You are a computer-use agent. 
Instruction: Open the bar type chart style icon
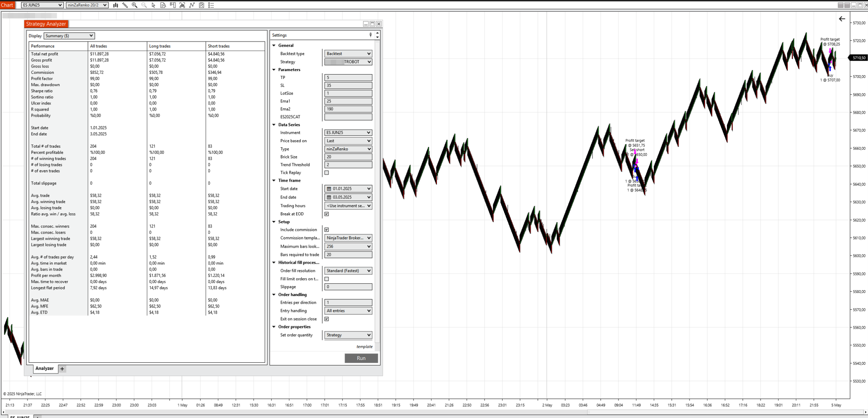pos(115,5)
